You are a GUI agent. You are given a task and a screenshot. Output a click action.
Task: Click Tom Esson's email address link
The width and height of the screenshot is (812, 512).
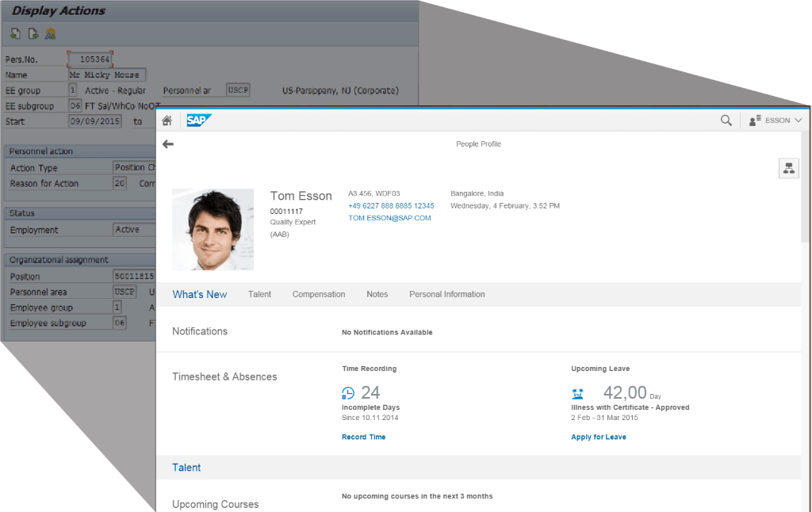(389, 219)
